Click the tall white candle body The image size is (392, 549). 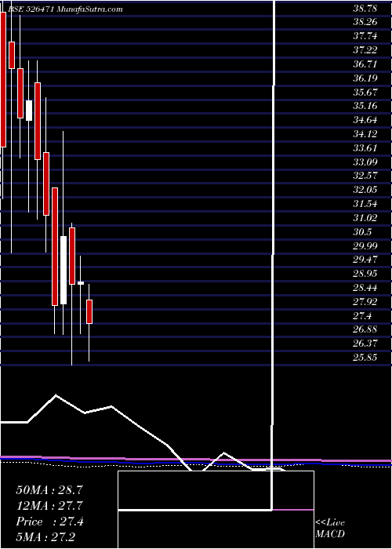coord(64,271)
